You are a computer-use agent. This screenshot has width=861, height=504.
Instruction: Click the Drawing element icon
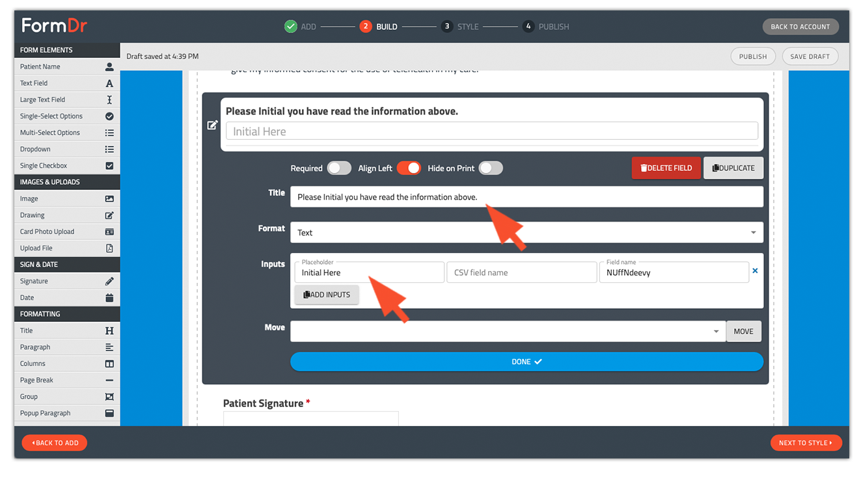pyautogui.click(x=109, y=215)
